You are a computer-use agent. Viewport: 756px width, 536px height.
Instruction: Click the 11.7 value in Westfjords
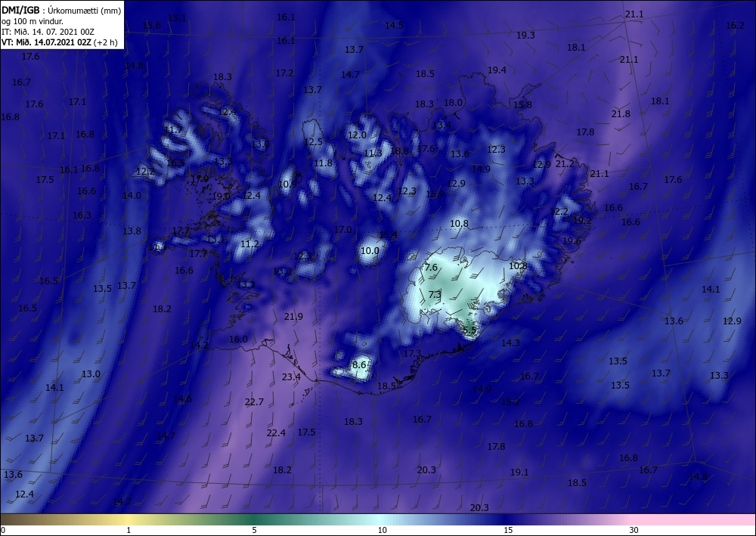tap(174, 130)
